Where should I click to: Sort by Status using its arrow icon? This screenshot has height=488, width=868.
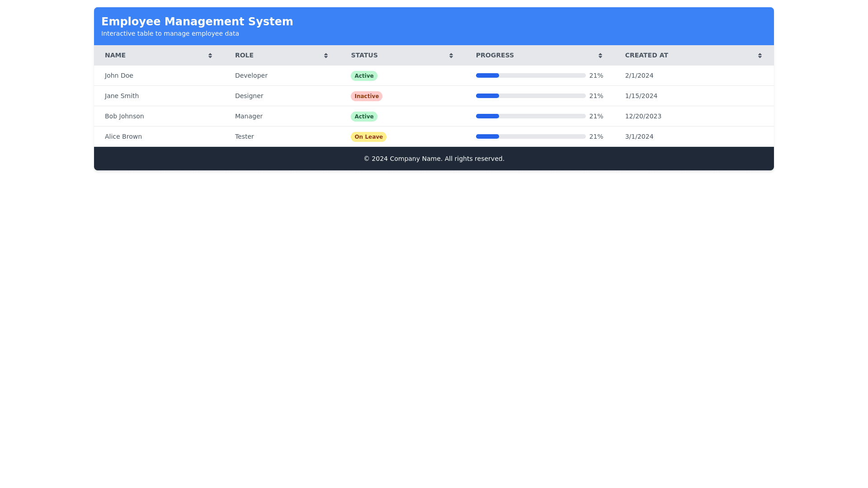pos(451,56)
